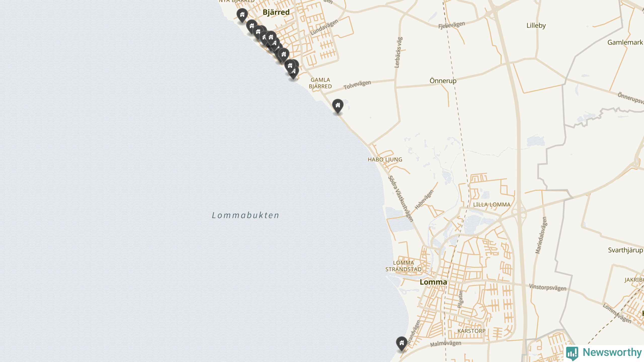The height and width of the screenshot is (362, 644).
Task: Click the Önnerup village label
Action: pyautogui.click(x=443, y=81)
